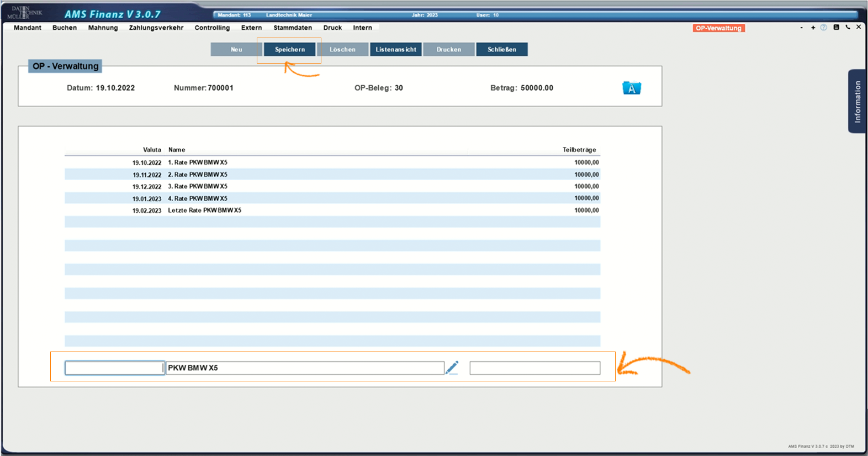
Task: Open the Buchen menu
Action: pos(65,28)
